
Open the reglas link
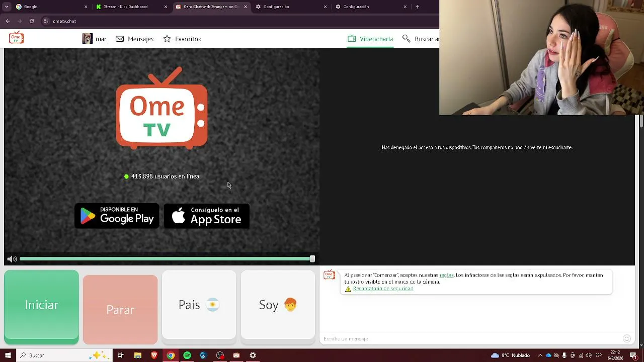pyautogui.click(x=446, y=275)
